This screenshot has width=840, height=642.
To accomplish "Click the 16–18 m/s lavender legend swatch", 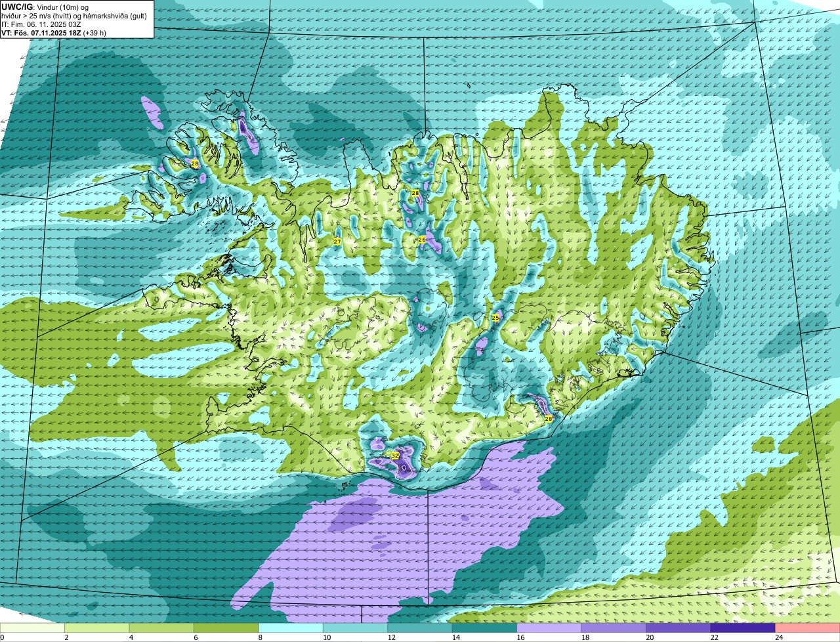I will tap(549, 628).
